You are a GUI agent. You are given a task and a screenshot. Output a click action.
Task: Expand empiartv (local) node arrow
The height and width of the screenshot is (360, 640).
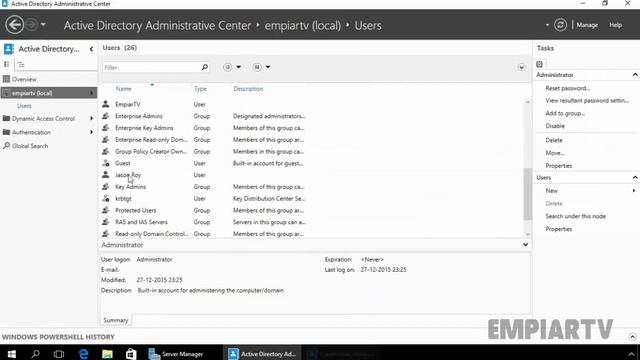(x=91, y=93)
